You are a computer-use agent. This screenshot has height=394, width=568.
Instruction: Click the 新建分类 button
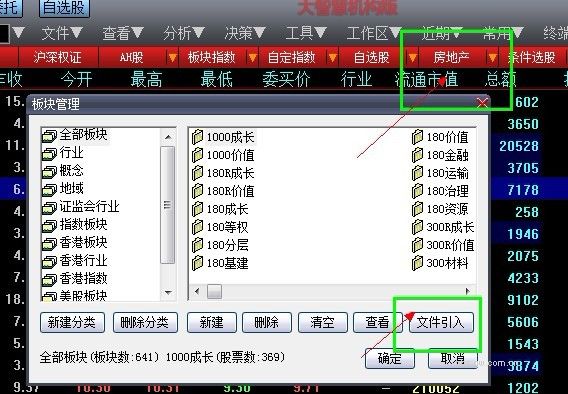click(x=72, y=322)
